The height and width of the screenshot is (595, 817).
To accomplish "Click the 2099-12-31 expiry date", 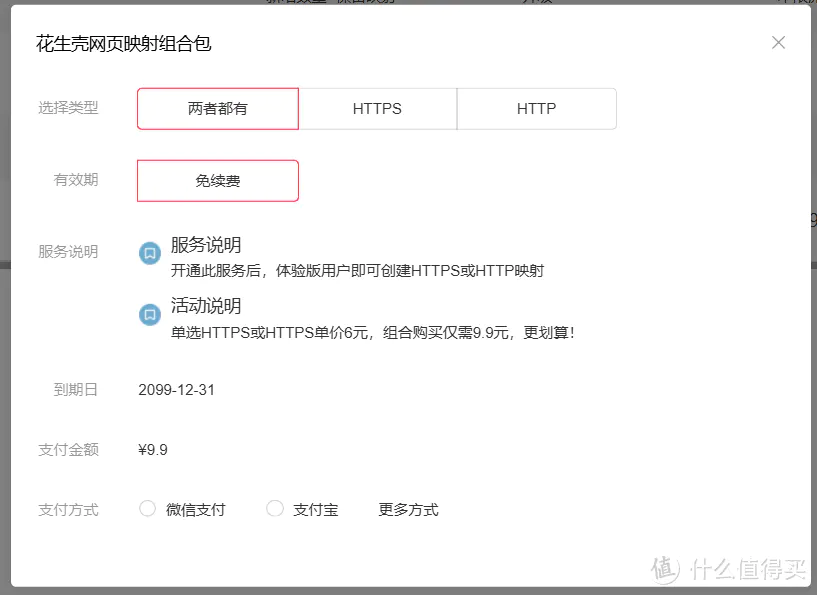I will (176, 390).
